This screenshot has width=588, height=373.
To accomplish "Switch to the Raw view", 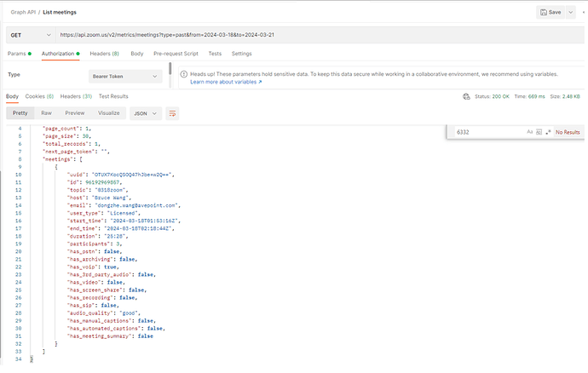I will (x=47, y=113).
